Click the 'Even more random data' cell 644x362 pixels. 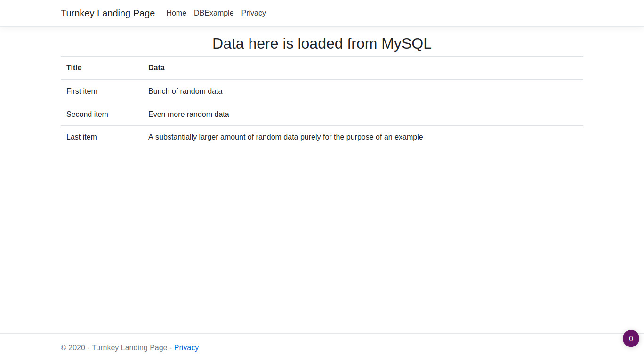pyautogui.click(x=188, y=114)
